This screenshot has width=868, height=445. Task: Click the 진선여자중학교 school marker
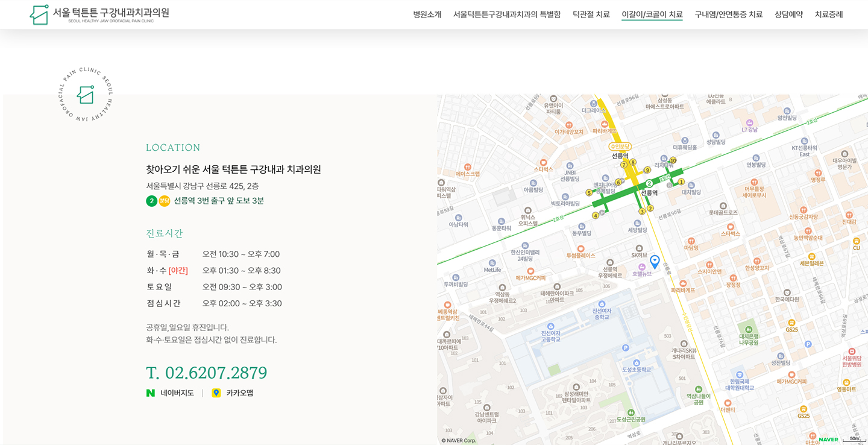click(x=602, y=304)
